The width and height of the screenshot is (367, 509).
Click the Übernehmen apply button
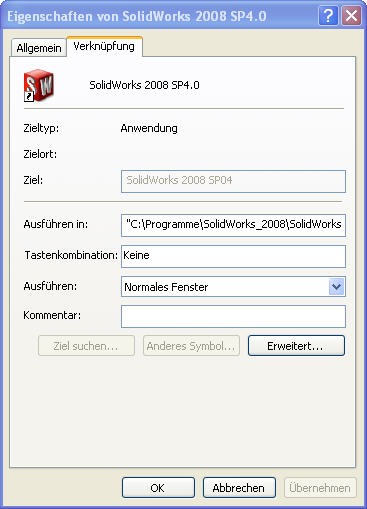(x=320, y=488)
